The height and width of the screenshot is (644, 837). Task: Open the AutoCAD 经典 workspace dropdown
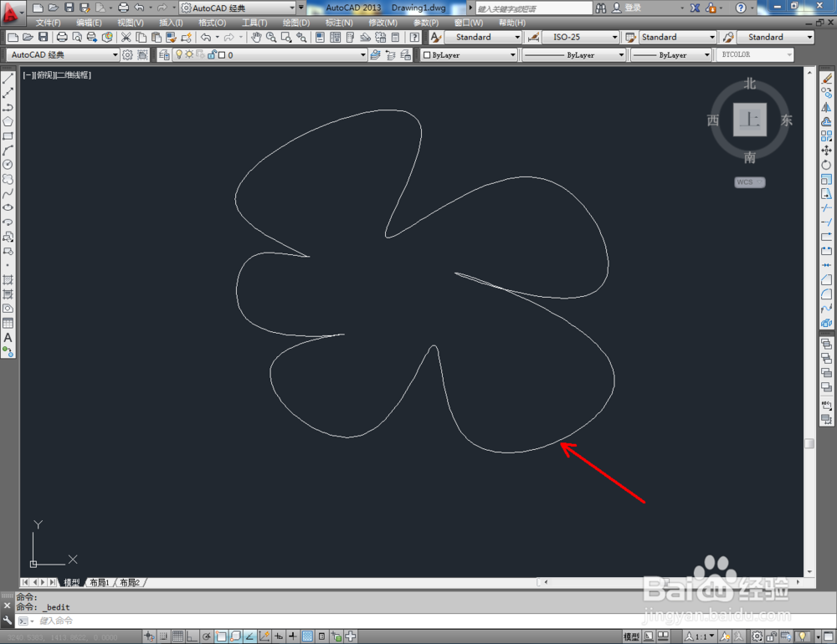point(63,55)
